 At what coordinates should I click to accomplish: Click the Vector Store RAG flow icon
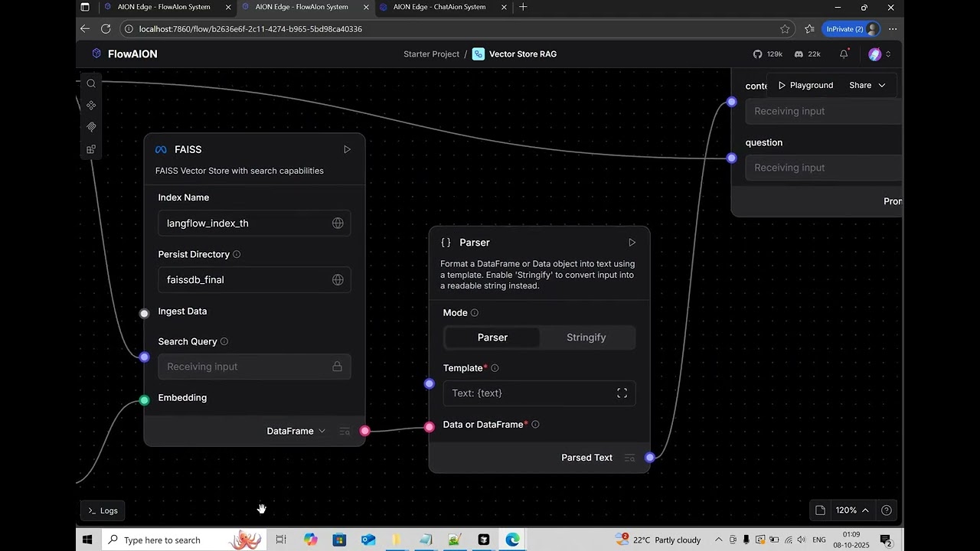[479, 54]
